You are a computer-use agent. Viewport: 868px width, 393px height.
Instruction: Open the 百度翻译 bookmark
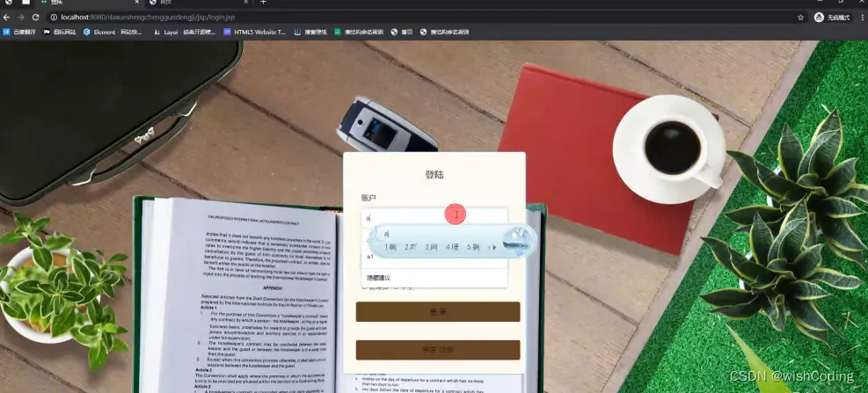[20, 33]
